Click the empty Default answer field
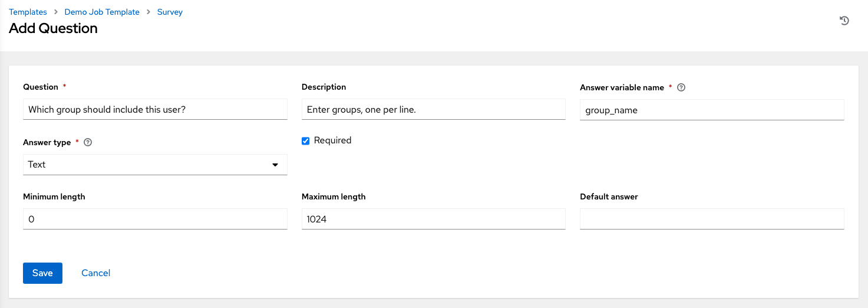Screen dimensions: 868x308 pos(712,219)
